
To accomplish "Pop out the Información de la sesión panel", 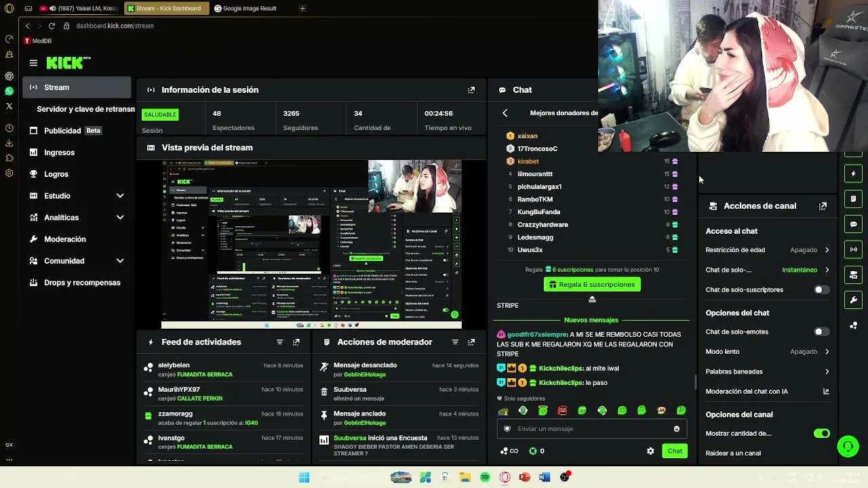I will click(471, 89).
